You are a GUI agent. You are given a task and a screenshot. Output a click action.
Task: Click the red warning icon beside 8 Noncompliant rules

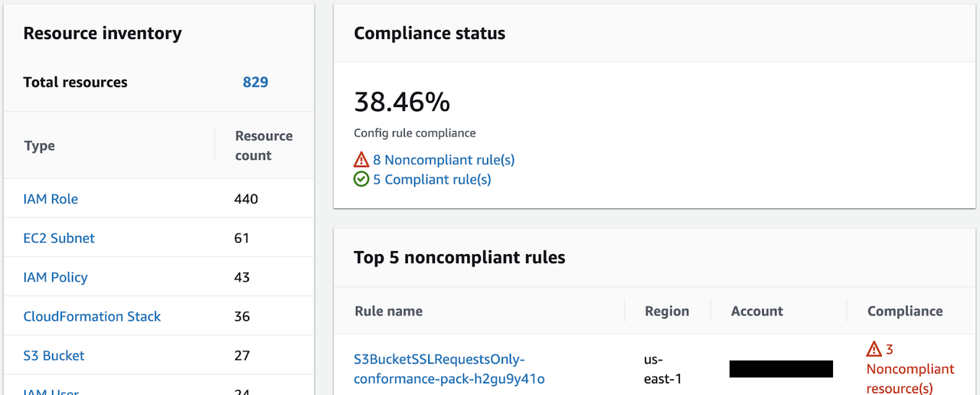click(x=361, y=160)
